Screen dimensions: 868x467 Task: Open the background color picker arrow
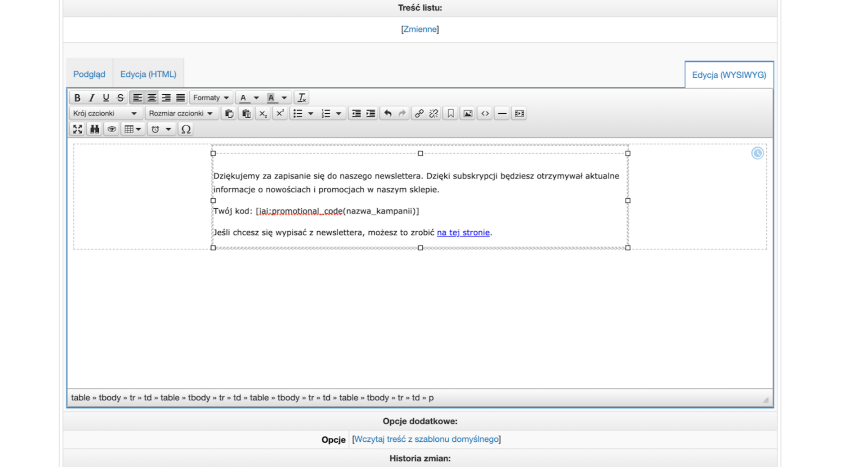[x=284, y=98]
